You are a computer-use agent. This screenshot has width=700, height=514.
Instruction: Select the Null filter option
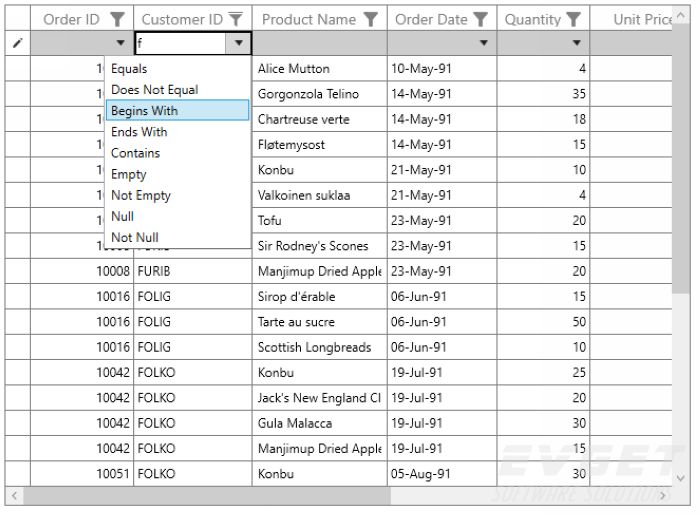click(177, 217)
